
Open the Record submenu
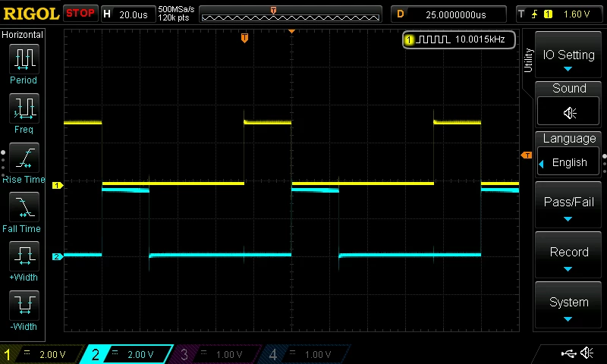coord(568,255)
